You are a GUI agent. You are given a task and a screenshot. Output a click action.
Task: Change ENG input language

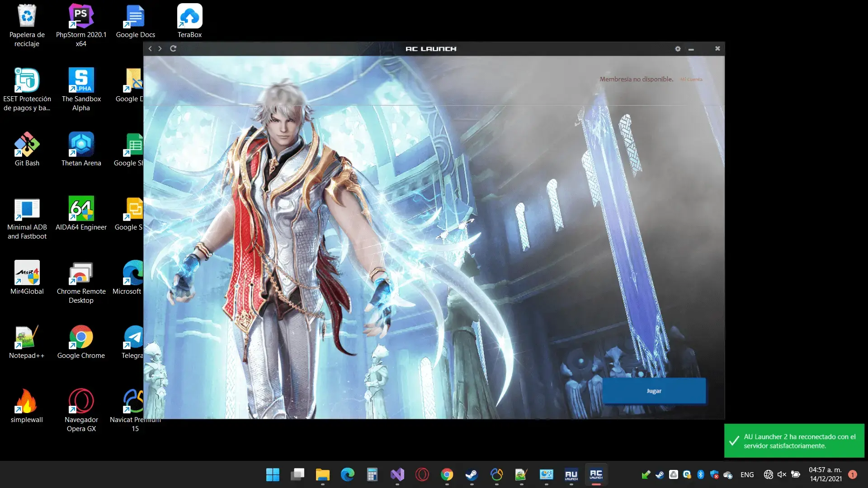747,475
